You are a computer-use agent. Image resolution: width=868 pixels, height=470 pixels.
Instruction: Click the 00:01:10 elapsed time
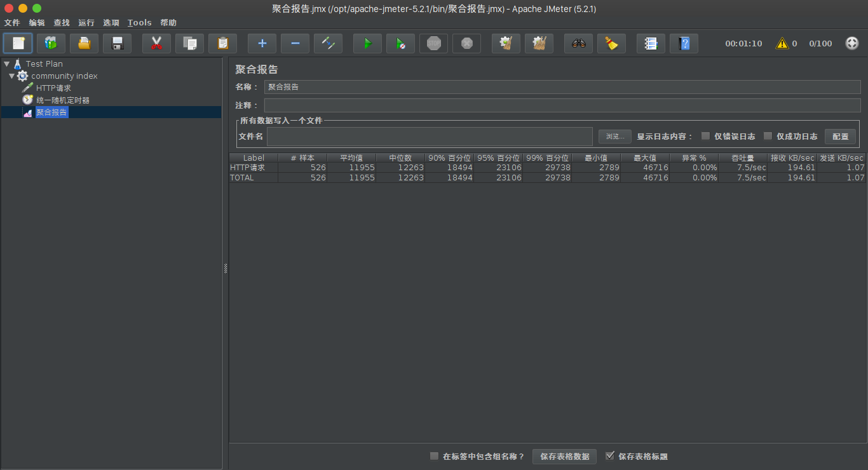(x=743, y=44)
